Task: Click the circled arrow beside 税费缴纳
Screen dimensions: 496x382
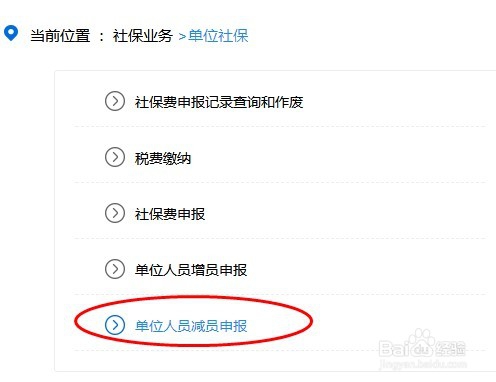Action: tap(115, 157)
